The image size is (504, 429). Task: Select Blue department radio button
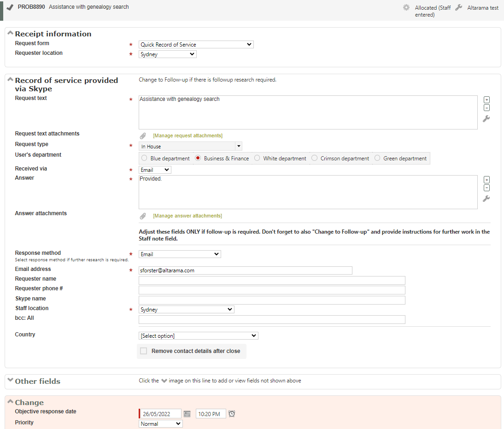[144, 158]
